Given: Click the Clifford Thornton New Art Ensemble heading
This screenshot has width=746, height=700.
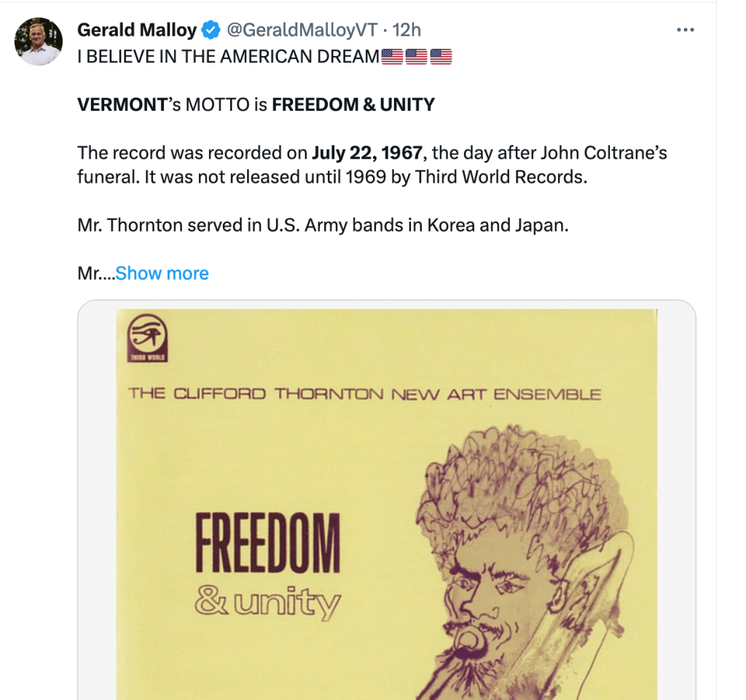Looking at the screenshot, I should [364, 394].
